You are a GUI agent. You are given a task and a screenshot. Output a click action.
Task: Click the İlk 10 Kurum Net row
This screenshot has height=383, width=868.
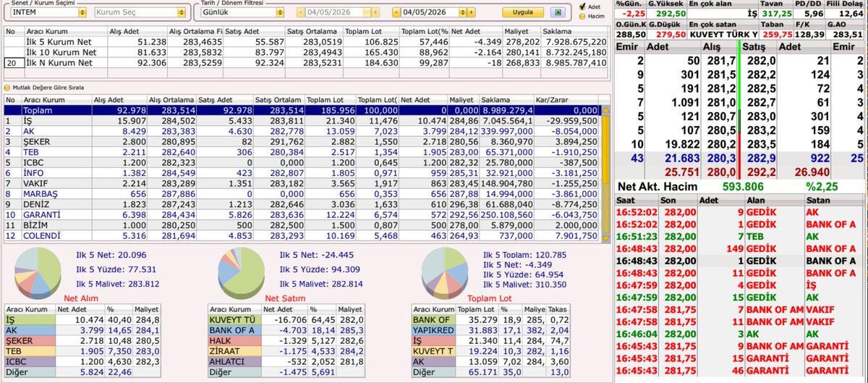click(x=305, y=53)
